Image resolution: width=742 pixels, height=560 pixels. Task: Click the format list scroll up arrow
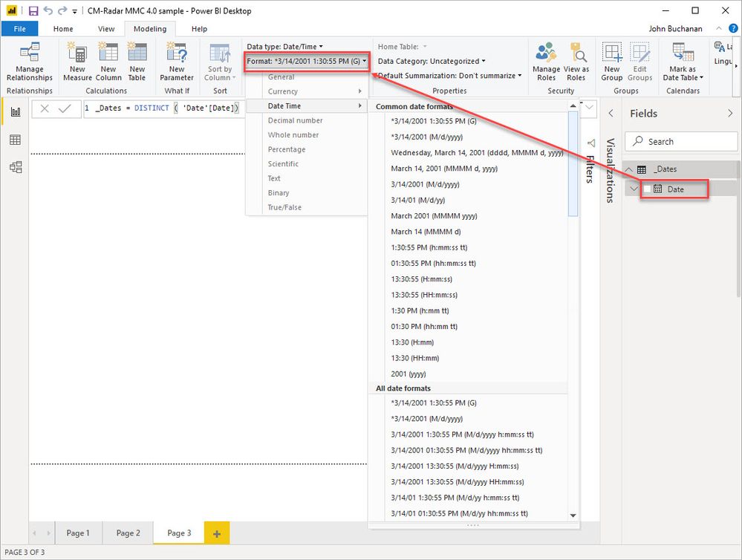coord(573,105)
